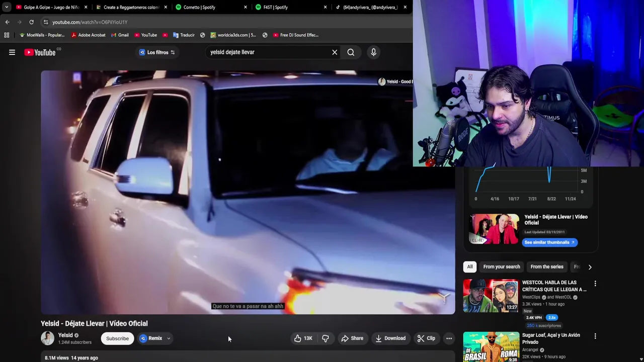644x362 pixels.
Task: Expand the tab search dropdown arrow
Action: click(6, 7)
